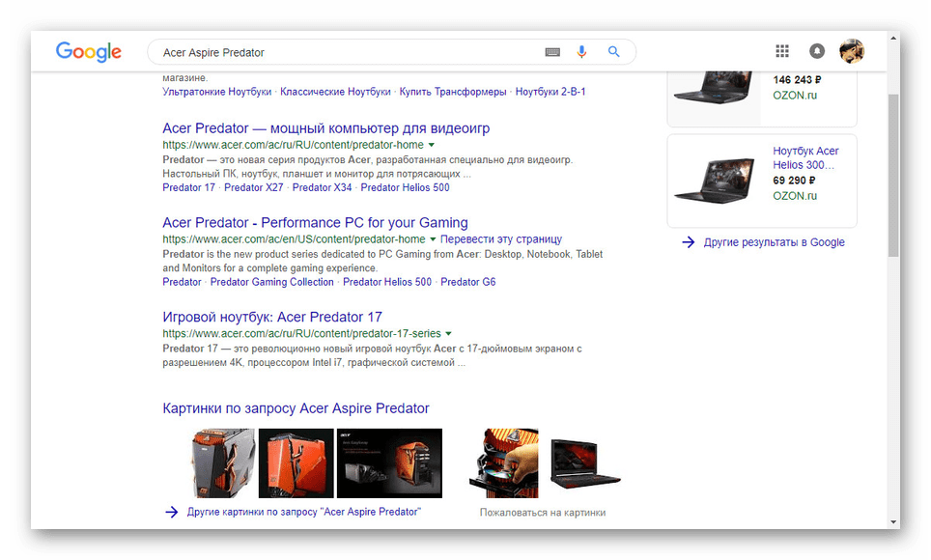Click Пожаловаться на картинки
The height and width of the screenshot is (560, 931).
(x=543, y=513)
